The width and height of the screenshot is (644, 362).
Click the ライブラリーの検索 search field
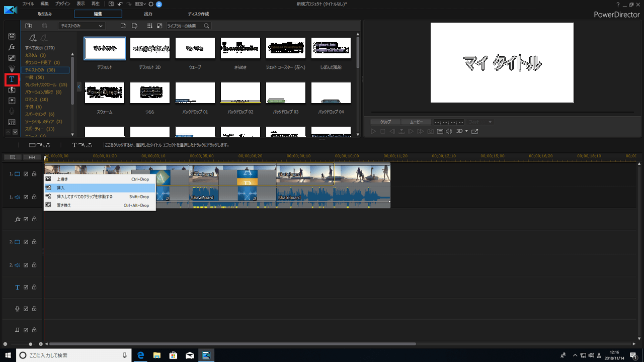[184, 26]
